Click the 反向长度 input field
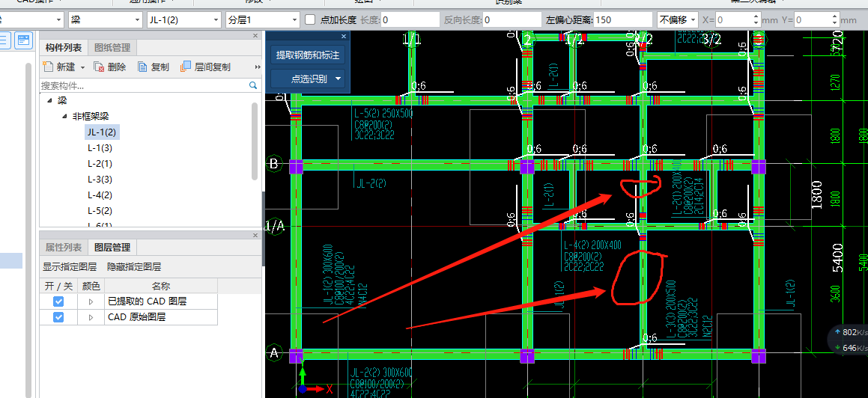Image resolution: width=868 pixels, height=398 pixels. [x=512, y=20]
